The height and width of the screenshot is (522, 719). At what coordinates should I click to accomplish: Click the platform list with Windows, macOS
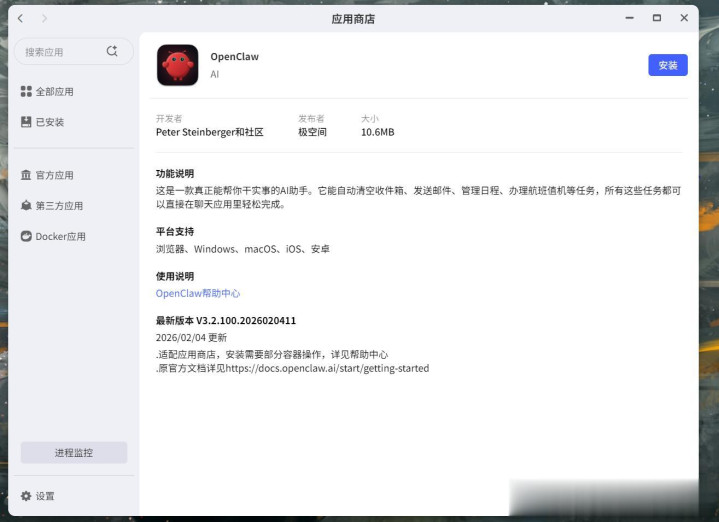coord(243,249)
